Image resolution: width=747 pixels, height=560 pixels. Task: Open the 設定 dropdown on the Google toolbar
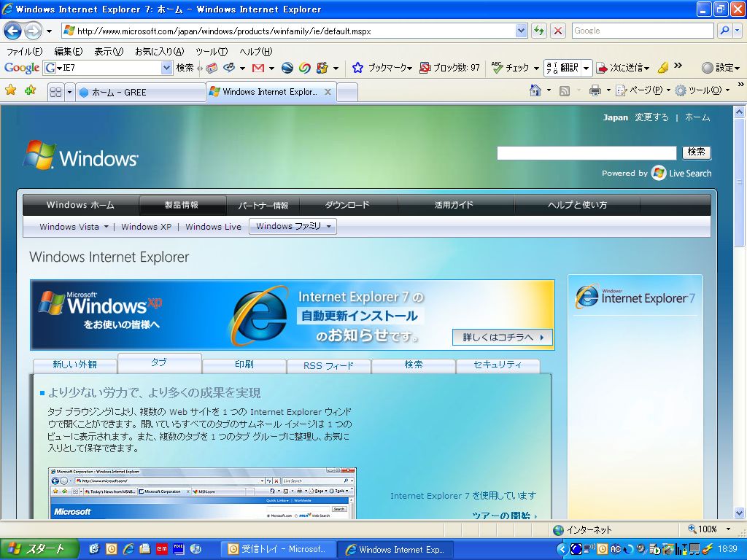[x=721, y=68]
